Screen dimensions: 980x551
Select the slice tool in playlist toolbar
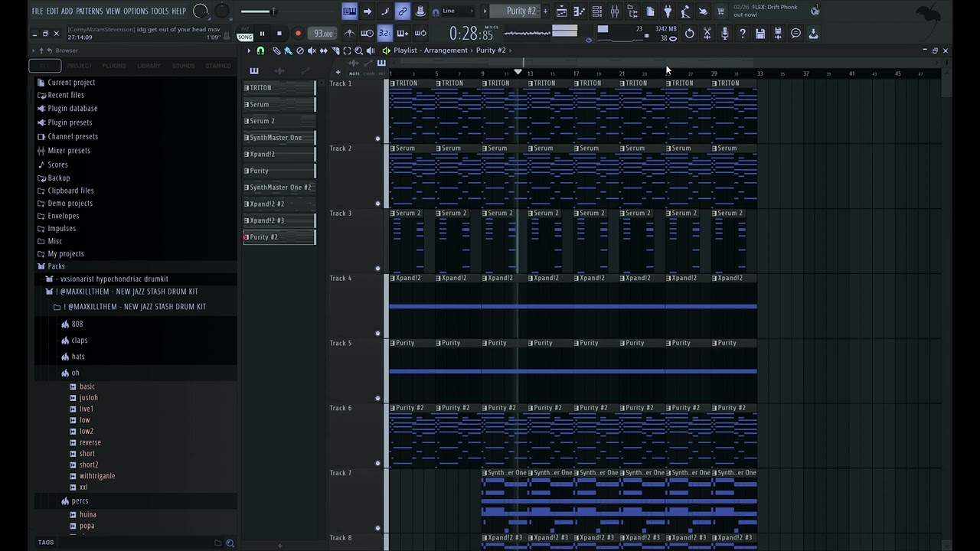(x=335, y=51)
